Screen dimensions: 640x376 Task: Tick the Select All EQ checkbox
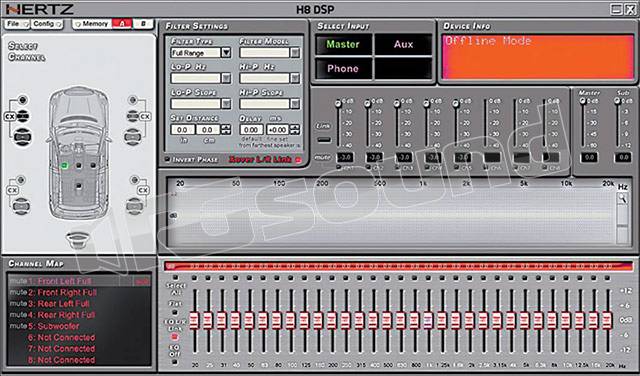tap(175, 278)
